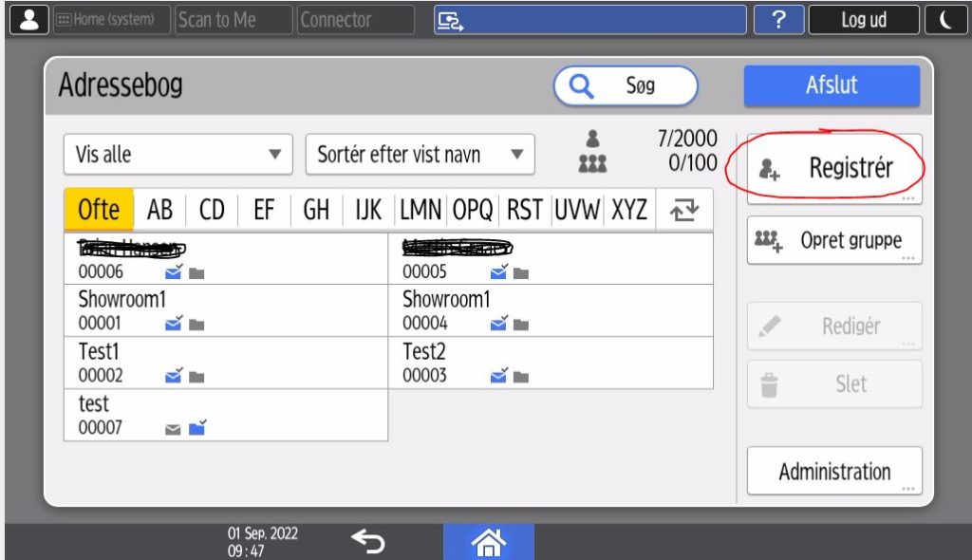Click 'Opret gruppe' to create group
This screenshot has height=560, width=972.
click(834, 240)
